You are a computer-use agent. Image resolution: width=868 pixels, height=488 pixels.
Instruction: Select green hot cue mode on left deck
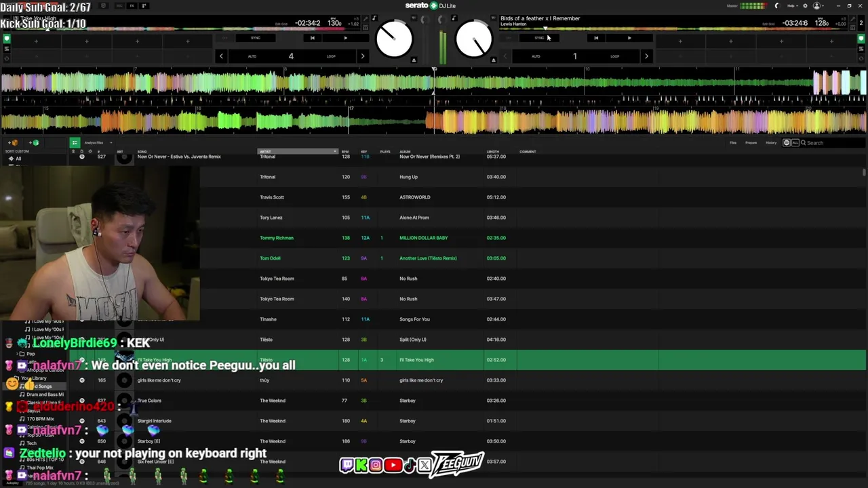(7, 39)
